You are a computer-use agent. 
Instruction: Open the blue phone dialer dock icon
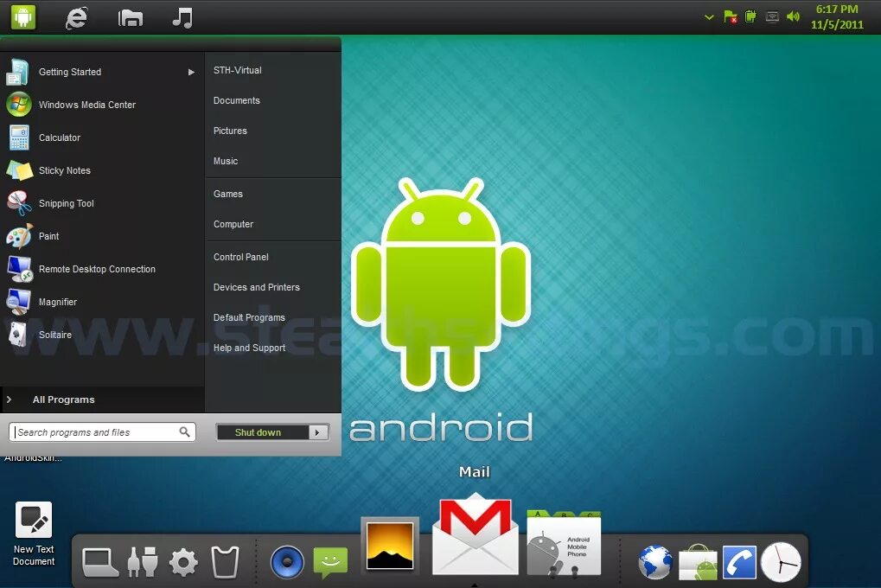[x=739, y=561]
